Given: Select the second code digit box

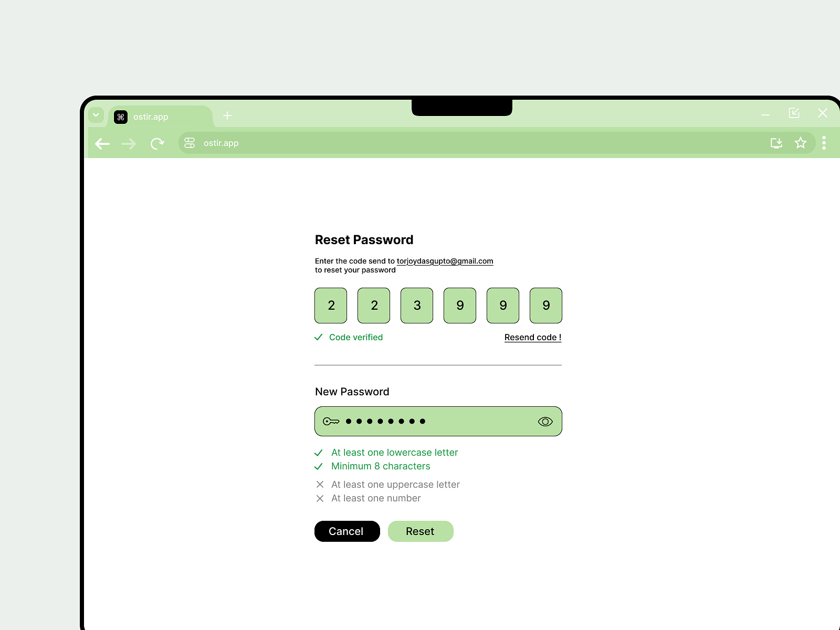Looking at the screenshot, I should point(374,306).
